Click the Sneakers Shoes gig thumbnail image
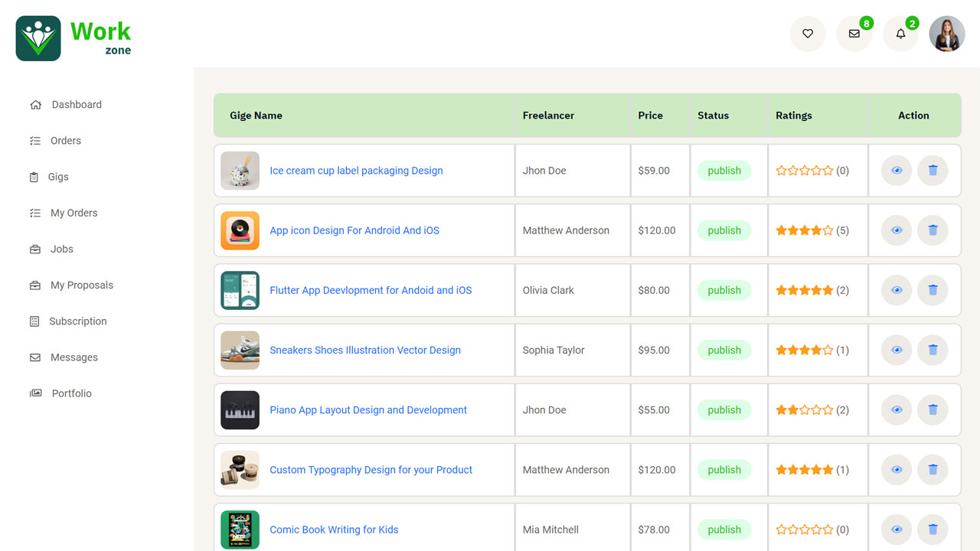Image resolution: width=980 pixels, height=551 pixels. click(240, 350)
